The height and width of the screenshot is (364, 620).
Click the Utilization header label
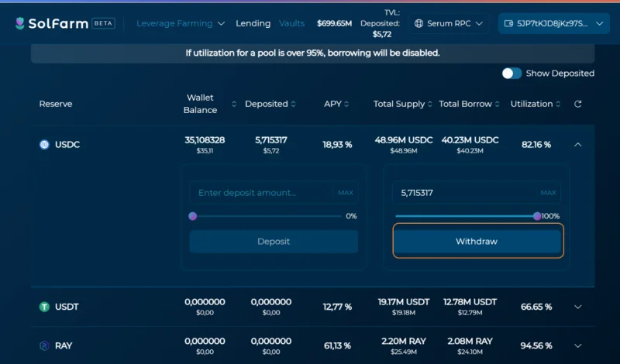pyautogui.click(x=532, y=104)
